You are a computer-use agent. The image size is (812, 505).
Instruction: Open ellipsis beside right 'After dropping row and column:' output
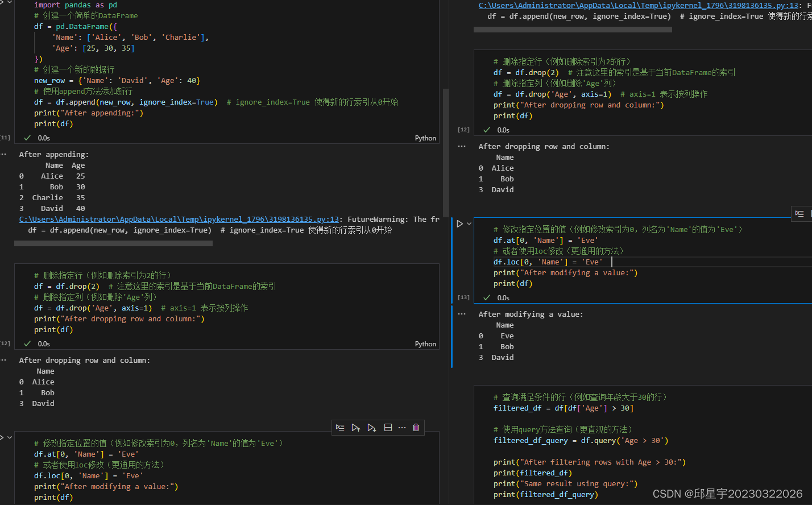[x=462, y=147]
